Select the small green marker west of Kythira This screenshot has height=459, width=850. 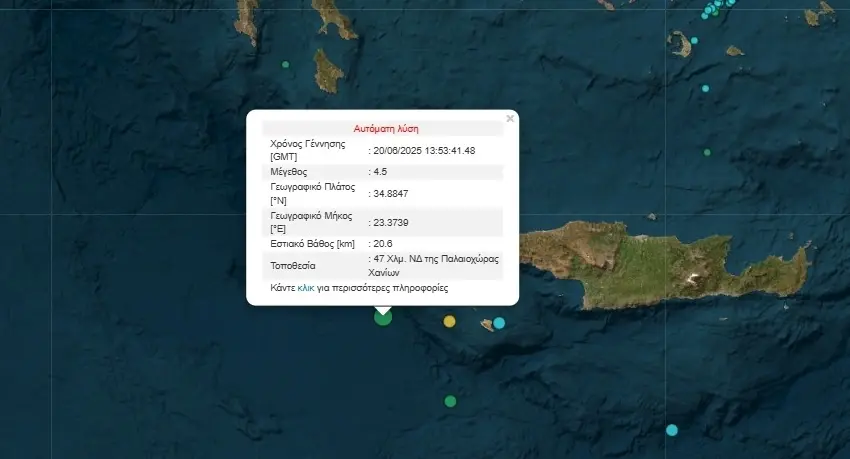(286, 65)
